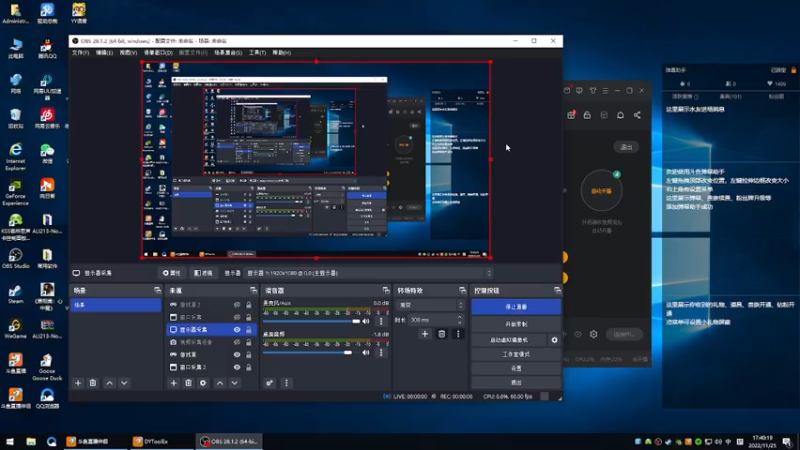
Task: Open the hamburger menu in the streaming assistant title bar
Action: [605, 91]
